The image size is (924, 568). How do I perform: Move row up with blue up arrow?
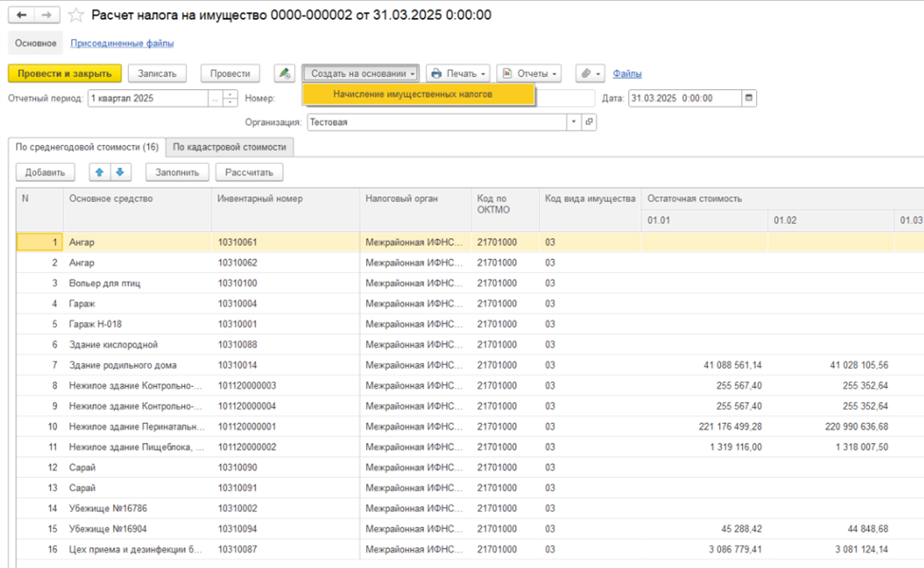coord(100,172)
